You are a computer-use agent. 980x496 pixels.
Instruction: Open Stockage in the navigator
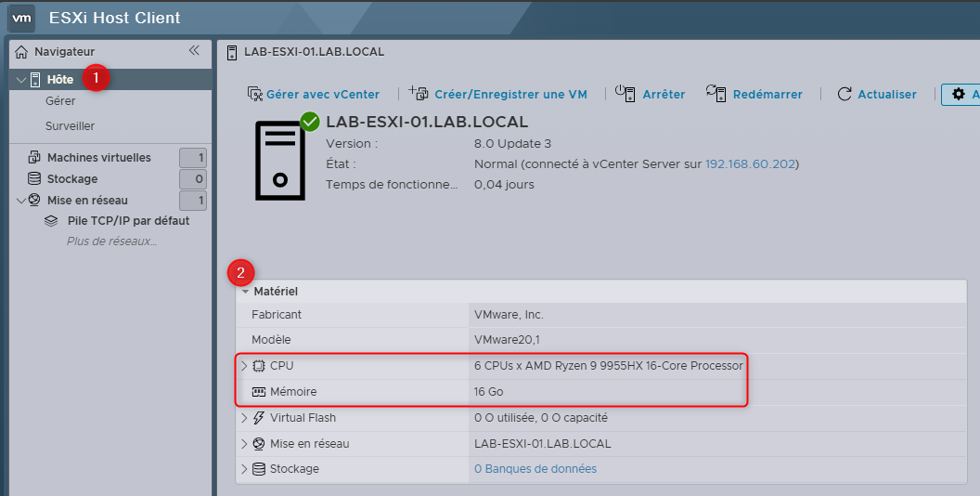72,179
